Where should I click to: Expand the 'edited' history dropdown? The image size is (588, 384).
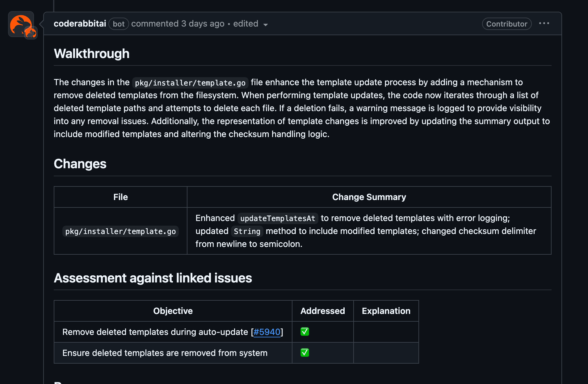(x=246, y=24)
